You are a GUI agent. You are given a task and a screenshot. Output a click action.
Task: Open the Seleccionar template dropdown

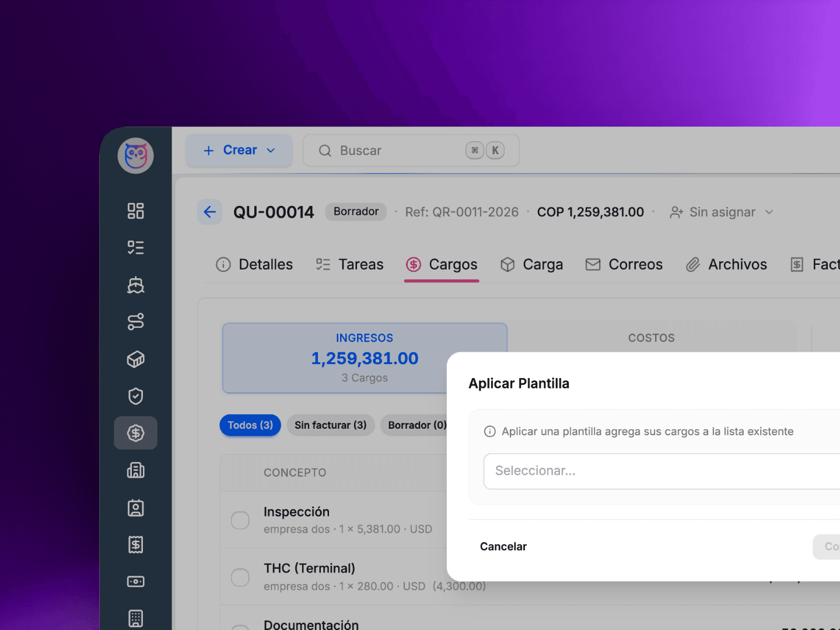(x=659, y=471)
